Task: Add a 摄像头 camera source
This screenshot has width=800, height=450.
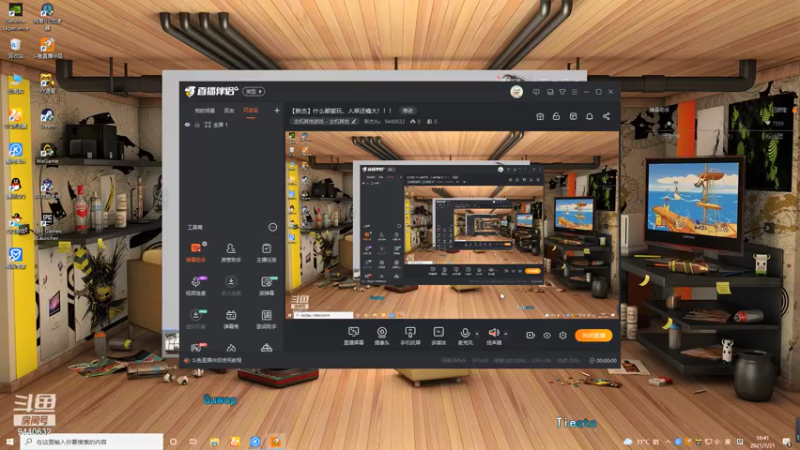Action: (382, 336)
